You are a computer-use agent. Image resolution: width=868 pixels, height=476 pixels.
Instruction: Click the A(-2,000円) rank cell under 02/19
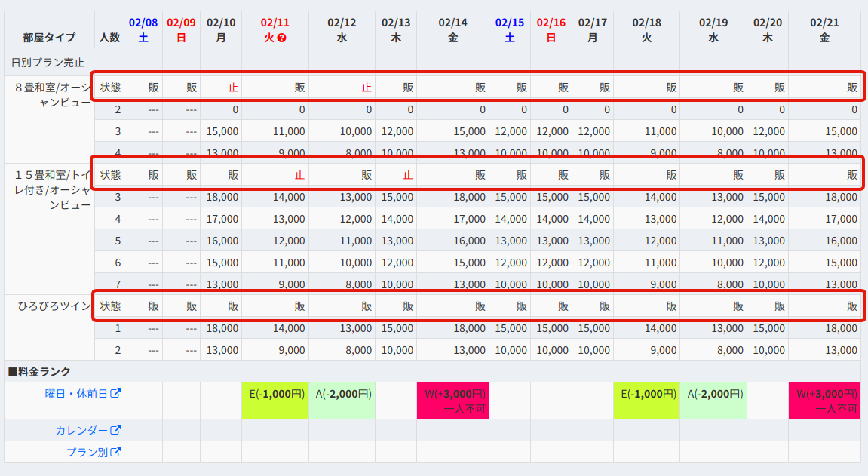(713, 400)
